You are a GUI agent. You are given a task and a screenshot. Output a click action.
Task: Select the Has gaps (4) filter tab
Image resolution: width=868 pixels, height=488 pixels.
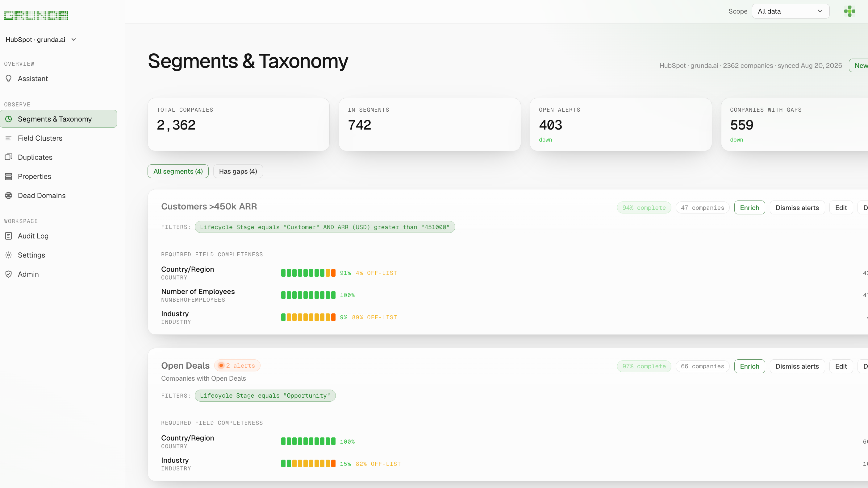pyautogui.click(x=238, y=171)
